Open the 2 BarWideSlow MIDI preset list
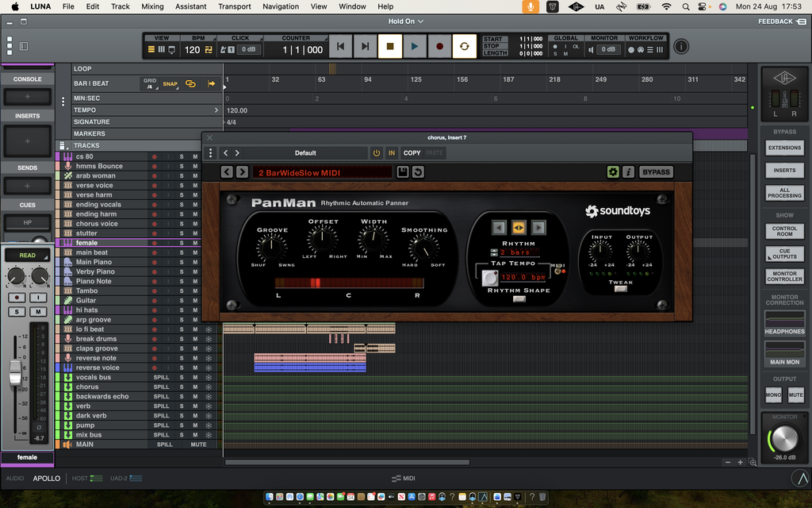Screen dimensions: 812x508 tap(322, 172)
